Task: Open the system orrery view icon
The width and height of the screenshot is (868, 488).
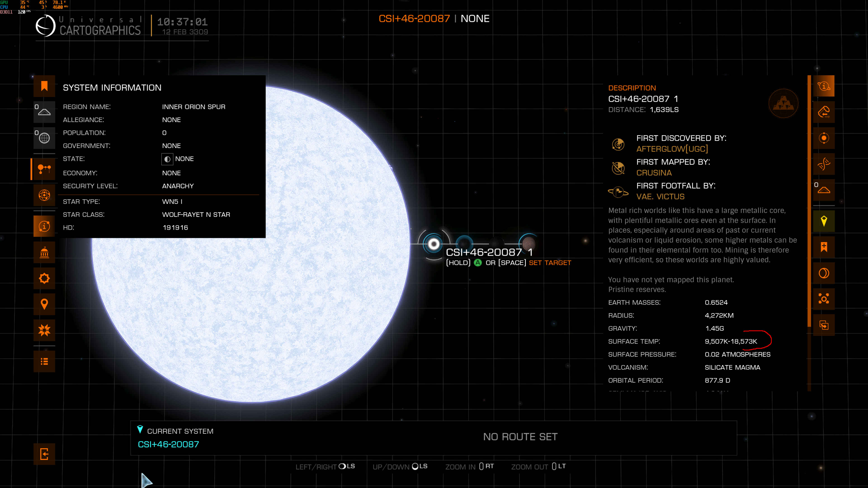Action: 44,195
